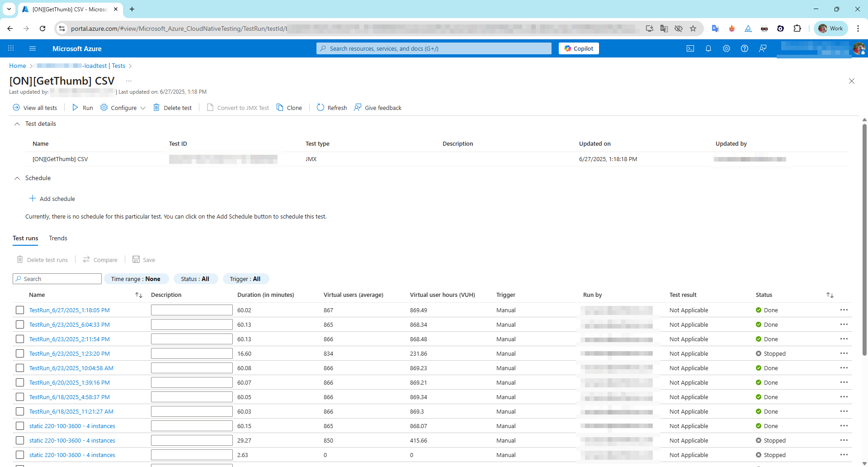Select the Test runs tab
Image resolution: width=868 pixels, height=467 pixels.
tap(25, 238)
